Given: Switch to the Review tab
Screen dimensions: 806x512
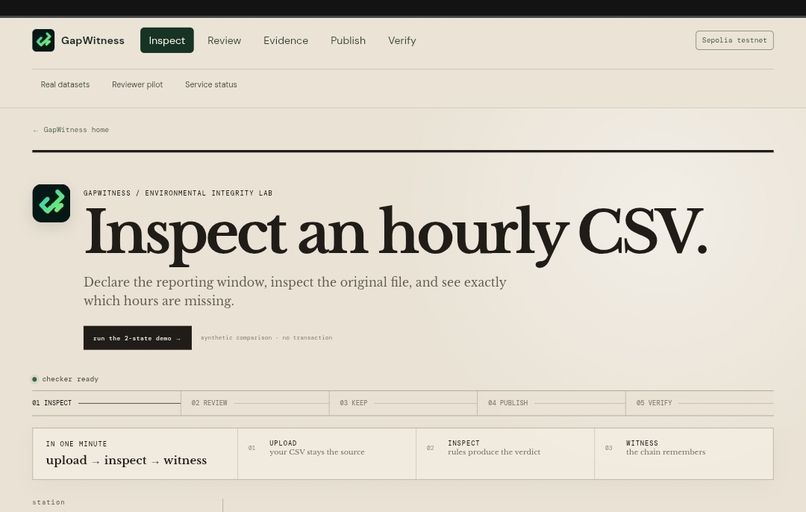Looking at the screenshot, I should (x=224, y=40).
